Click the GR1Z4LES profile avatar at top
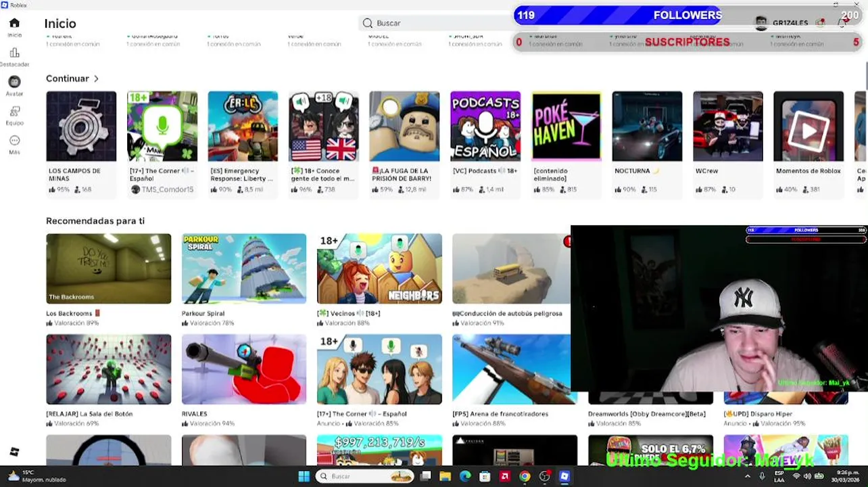The image size is (868, 487). click(762, 23)
